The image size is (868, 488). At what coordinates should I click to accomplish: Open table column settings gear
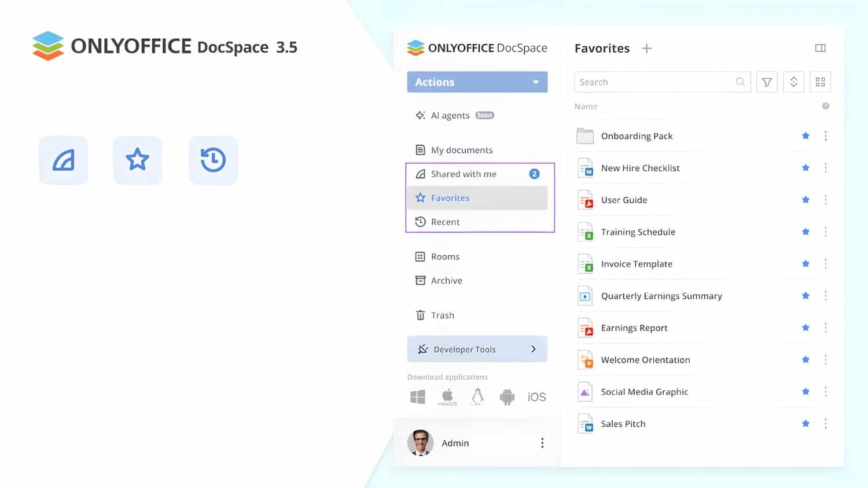tap(826, 106)
